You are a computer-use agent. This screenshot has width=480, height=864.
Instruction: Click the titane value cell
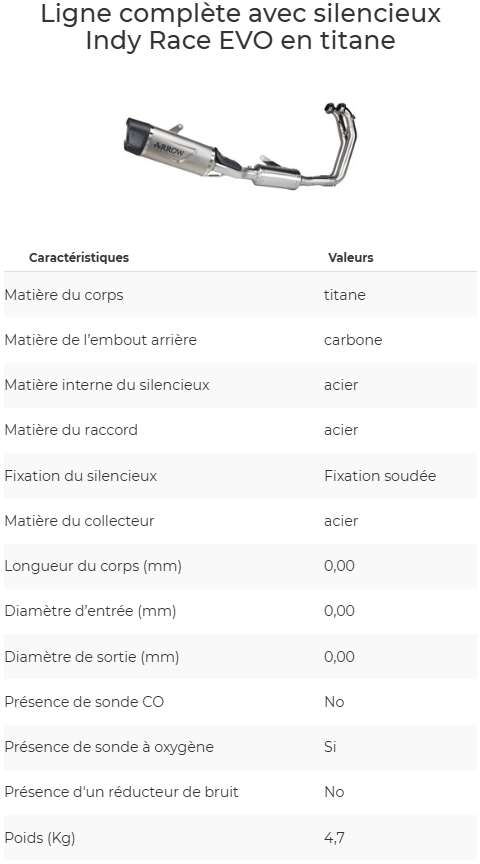(344, 295)
